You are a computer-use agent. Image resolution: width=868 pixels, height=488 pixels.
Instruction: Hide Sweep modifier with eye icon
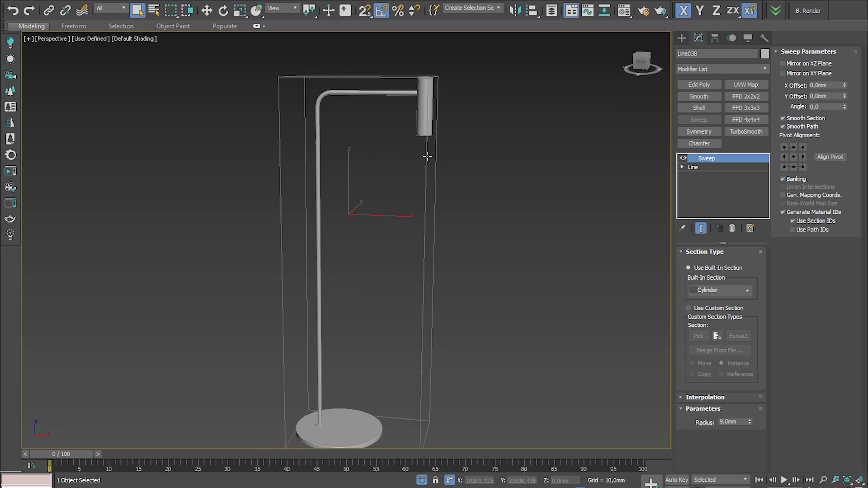pyautogui.click(x=683, y=158)
